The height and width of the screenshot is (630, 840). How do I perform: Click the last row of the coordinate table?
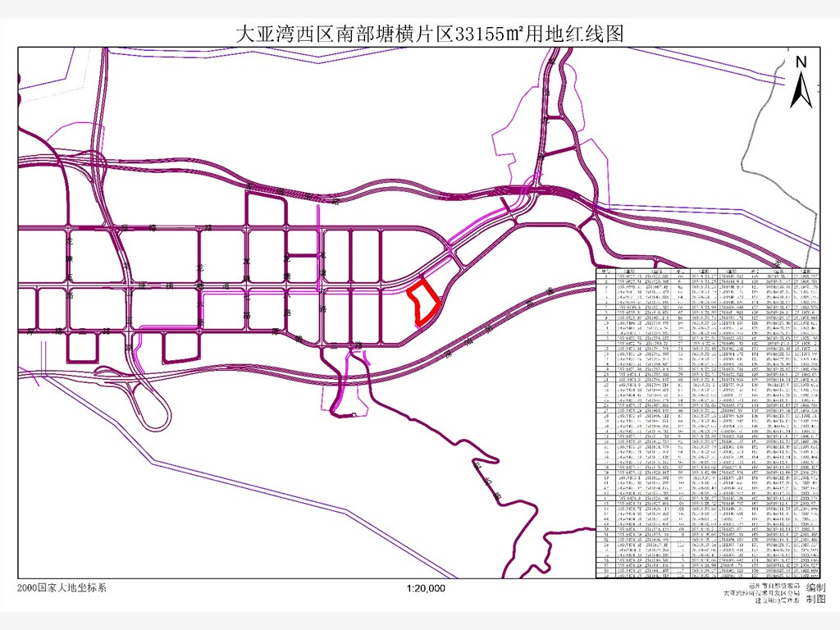[706, 577]
